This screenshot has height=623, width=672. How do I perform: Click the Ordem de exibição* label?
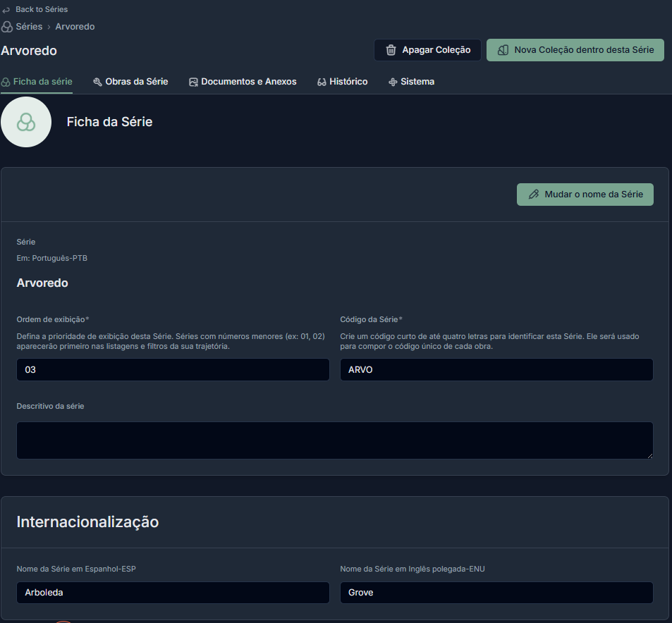tap(53, 319)
